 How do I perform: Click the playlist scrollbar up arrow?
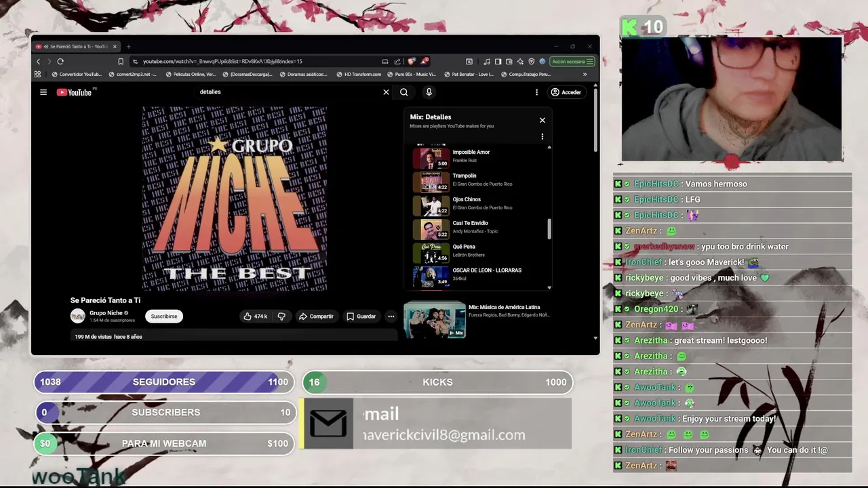point(549,147)
